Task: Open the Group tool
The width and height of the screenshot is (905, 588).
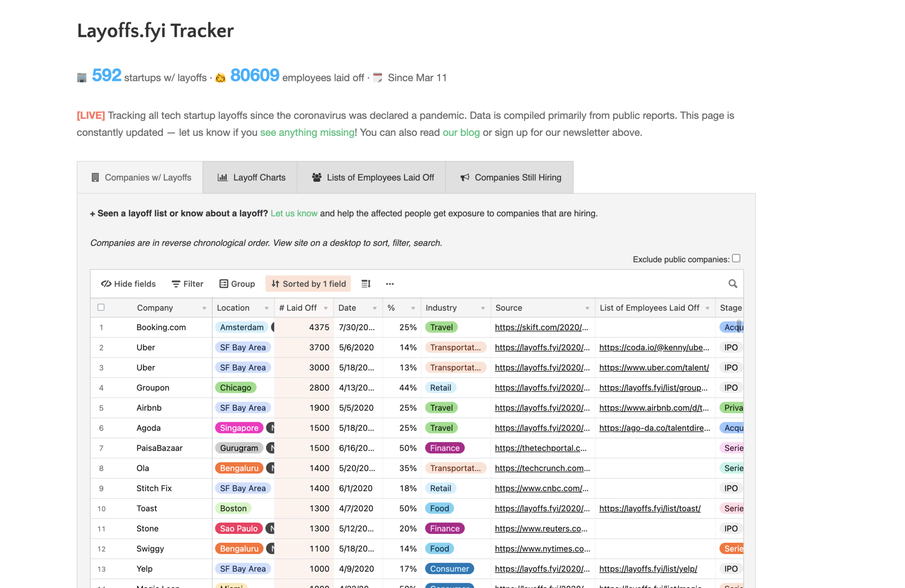Action: 237,284
